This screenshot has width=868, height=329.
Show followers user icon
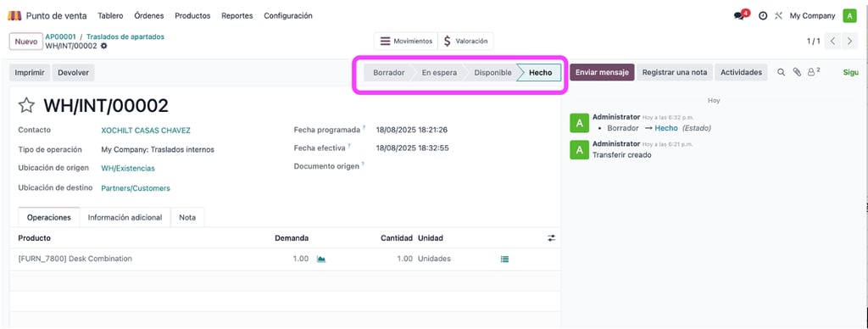tap(813, 72)
